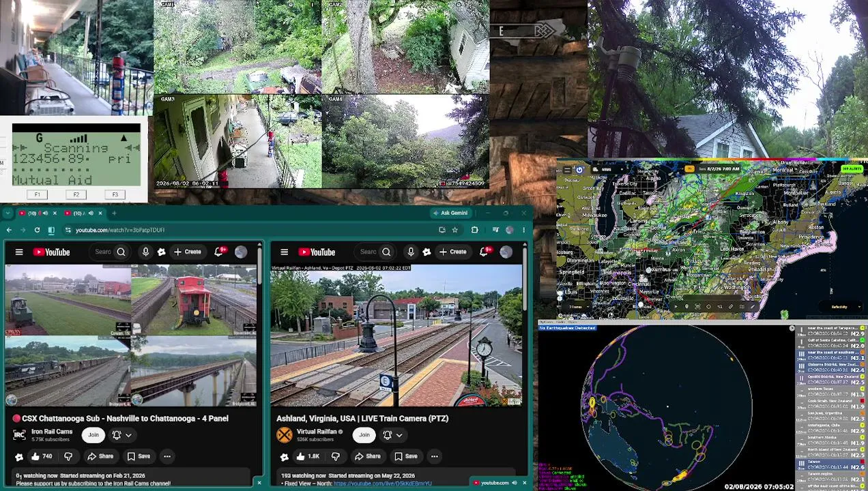
Task: Open notifications bell in left YouTube header
Action: click(219, 252)
